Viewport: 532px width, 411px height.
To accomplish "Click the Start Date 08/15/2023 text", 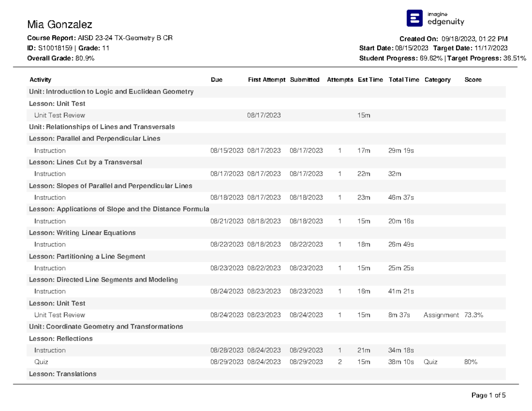I will pyautogui.click(x=394, y=48).
